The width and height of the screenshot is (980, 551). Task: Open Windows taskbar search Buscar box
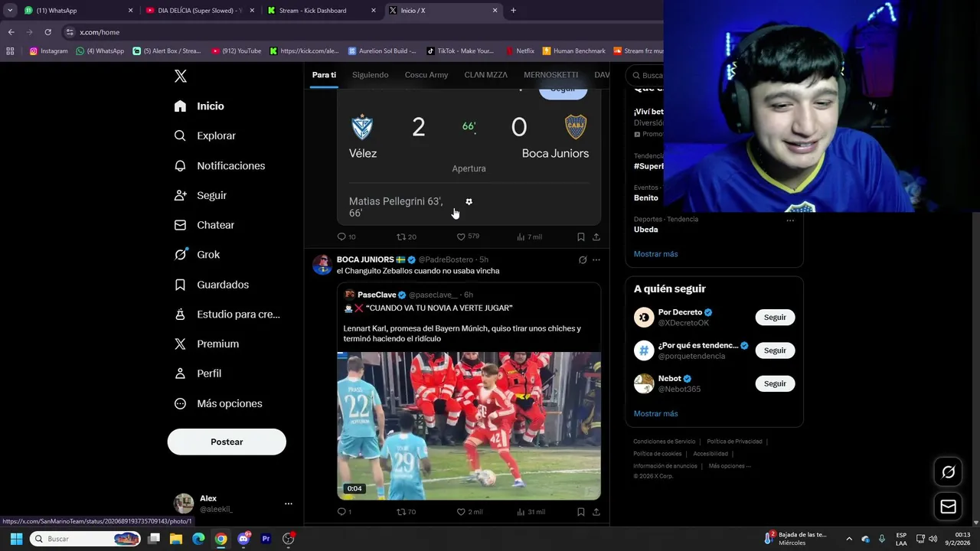[x=86, y=539]
